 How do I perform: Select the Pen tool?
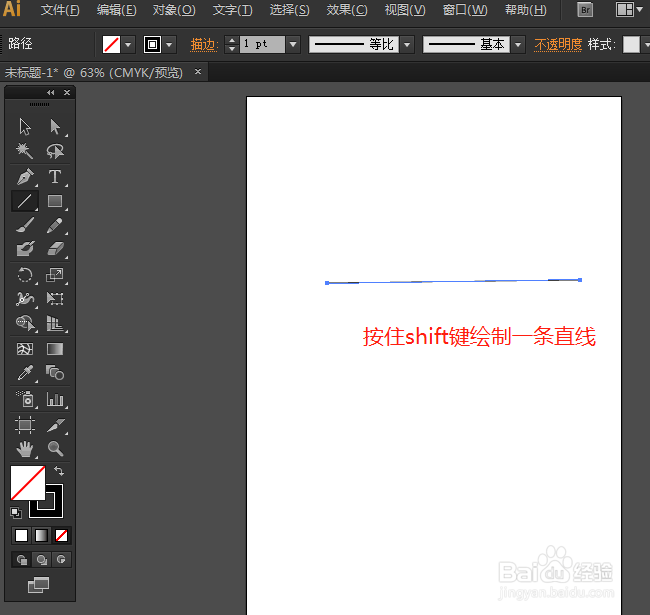click(25, 177)
